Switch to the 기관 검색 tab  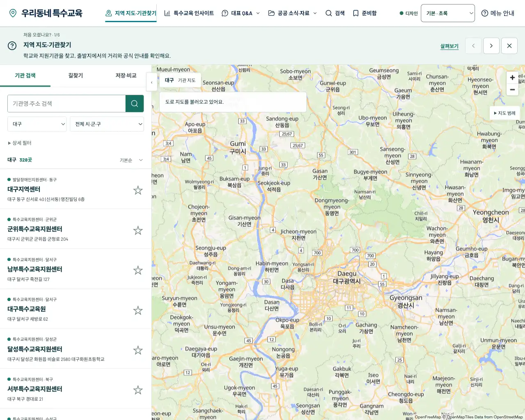(25, 76)
